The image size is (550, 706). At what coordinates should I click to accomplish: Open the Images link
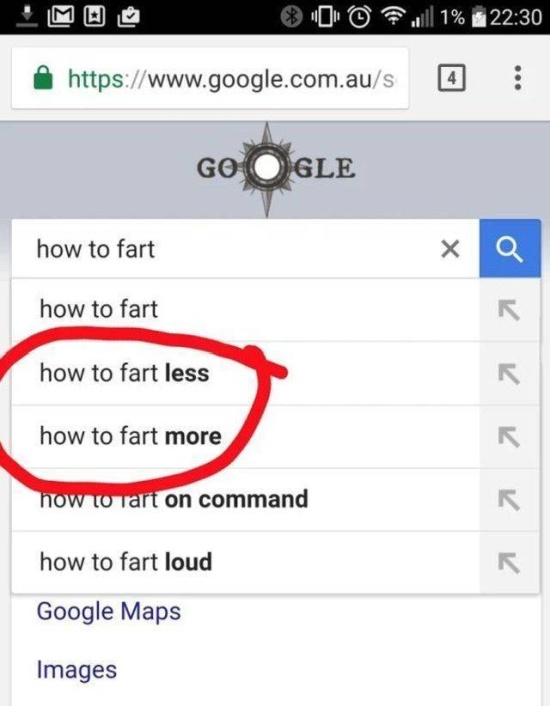coord(77,670)
